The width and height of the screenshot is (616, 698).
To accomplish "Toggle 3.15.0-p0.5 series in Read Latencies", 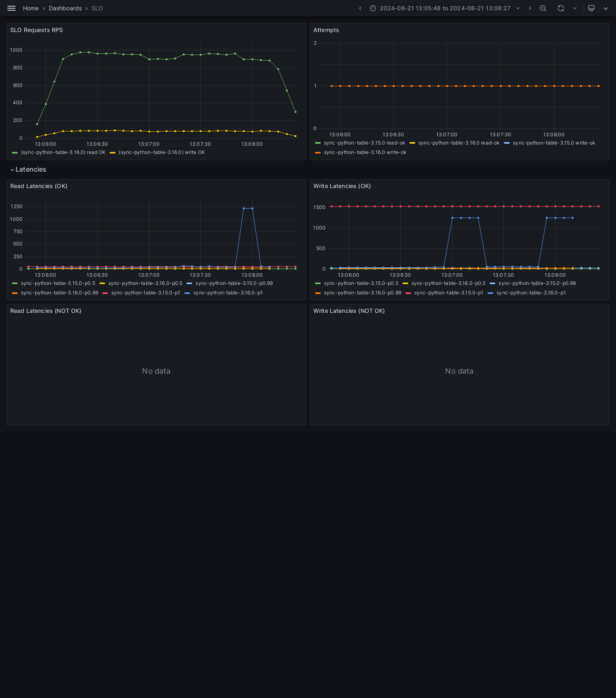I will pos(58,283).
